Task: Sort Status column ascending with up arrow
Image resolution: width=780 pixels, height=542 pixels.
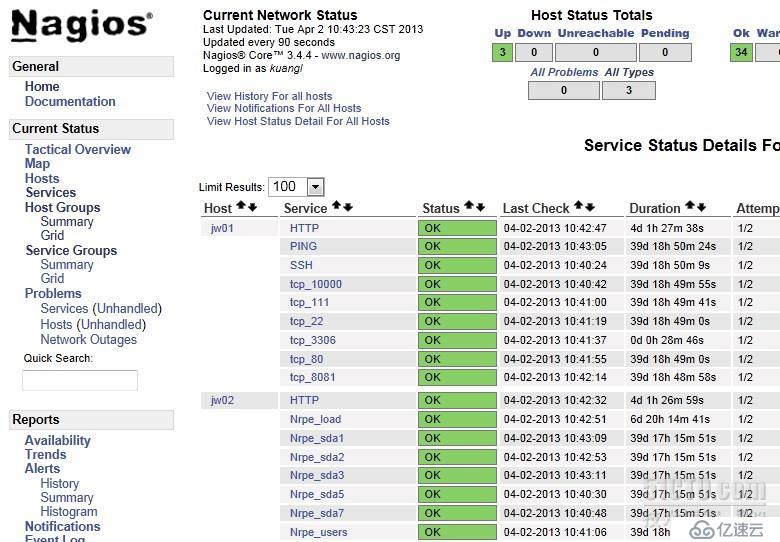Action: (x=469, y=205)
